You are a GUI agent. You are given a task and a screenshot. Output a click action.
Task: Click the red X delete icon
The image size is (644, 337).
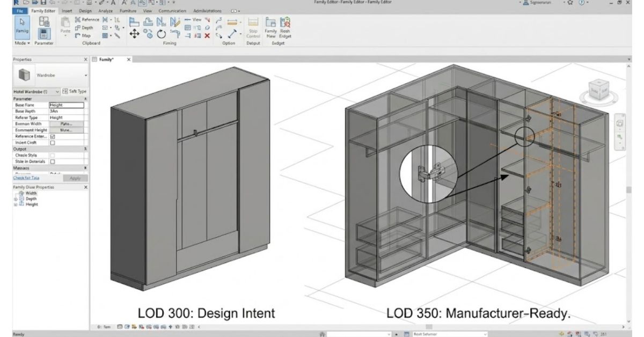pos(207,35)
